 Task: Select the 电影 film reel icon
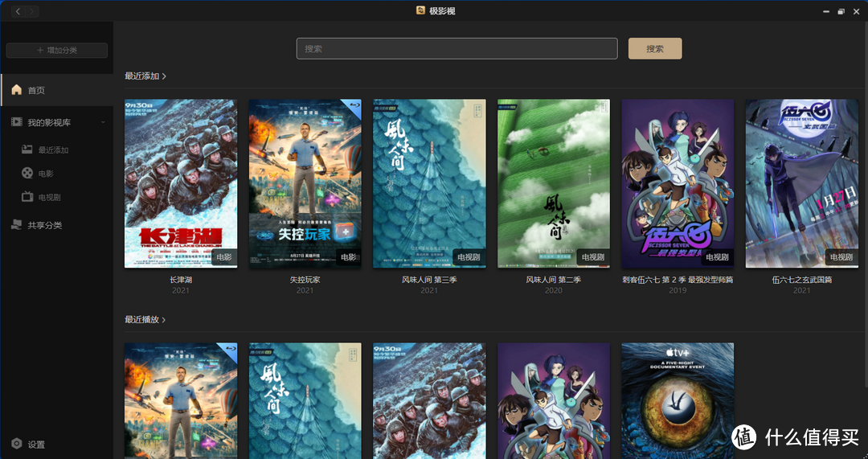tap(27, 174)
